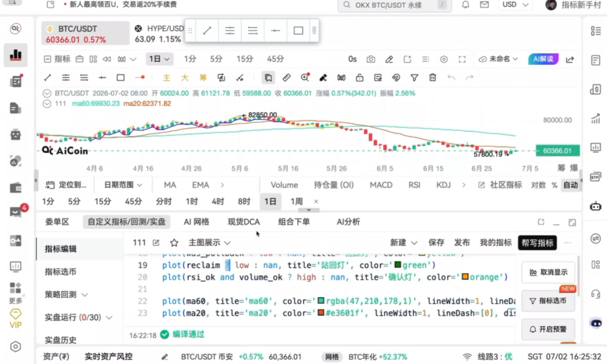Click the 取消显示 button
607x364 pixels.
point(548,272)
